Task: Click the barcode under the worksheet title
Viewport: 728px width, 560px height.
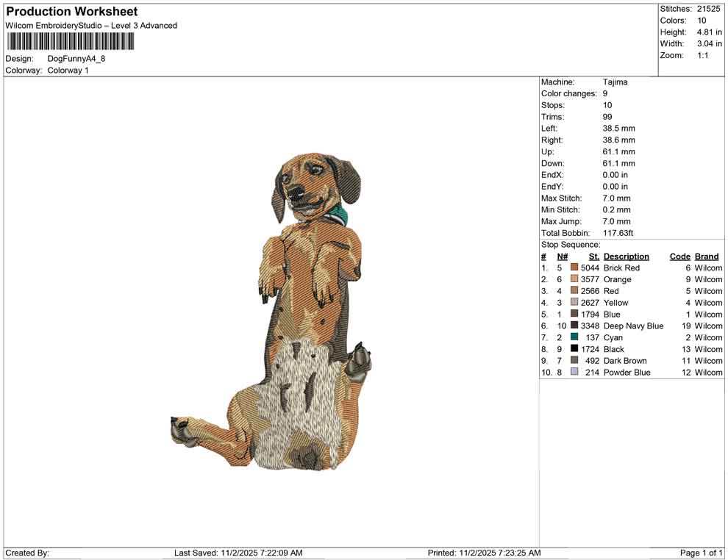Action: pyautogui.click(x=71, y=42)
